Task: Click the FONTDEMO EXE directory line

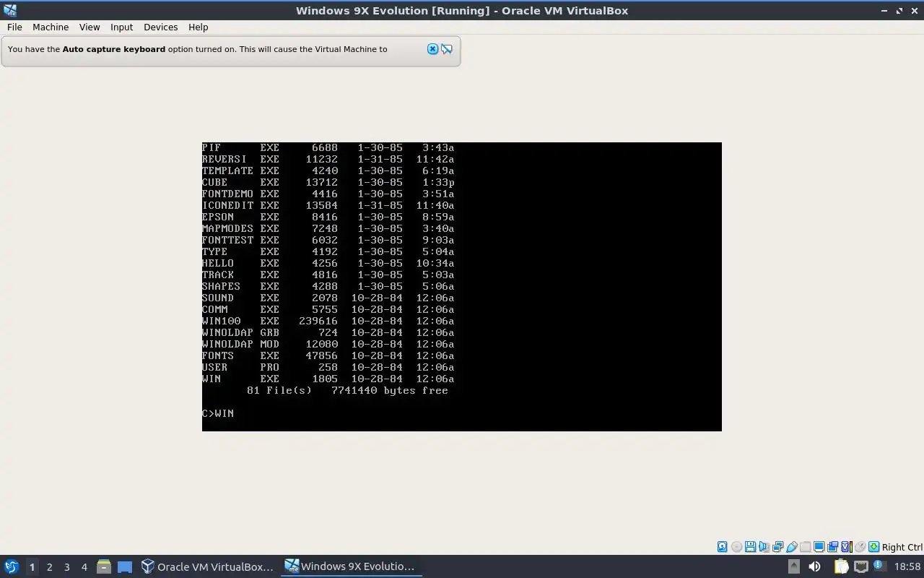Action: (328, 194)
